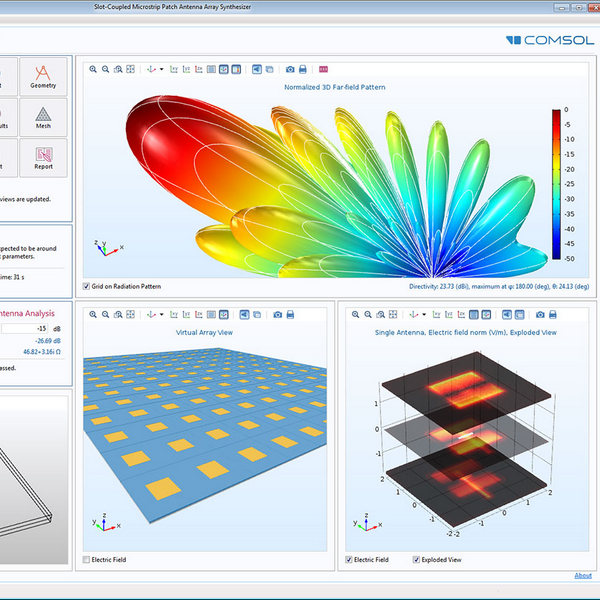Take snapshot of the far-field pattern plot
600x600 pixels.
(x=290, y=69)
